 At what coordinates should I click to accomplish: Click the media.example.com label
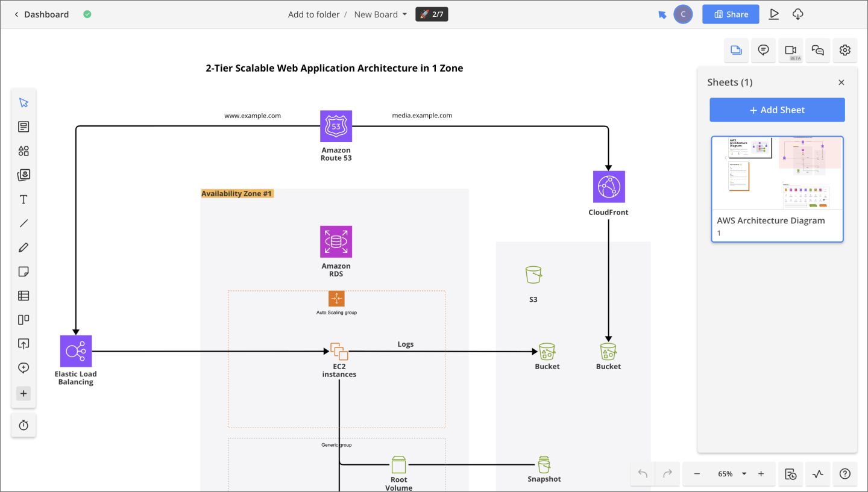tap(422, 116)
